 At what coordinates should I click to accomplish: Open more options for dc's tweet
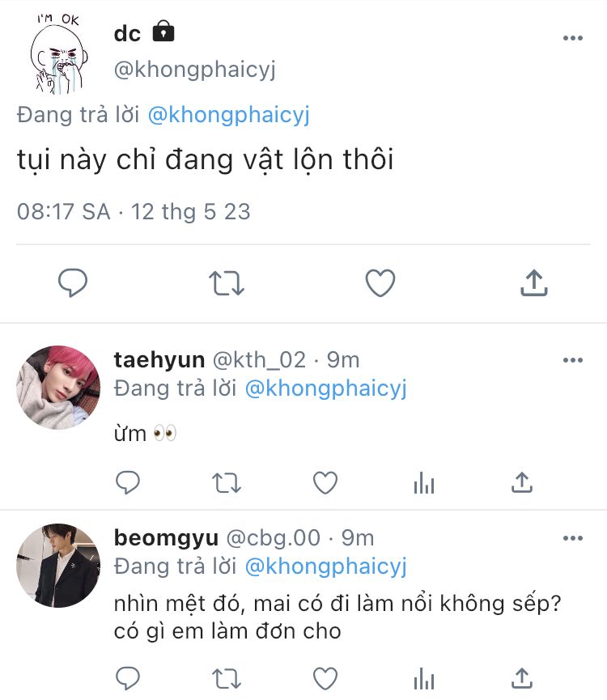pyautogui.click(x=573, y=38)
